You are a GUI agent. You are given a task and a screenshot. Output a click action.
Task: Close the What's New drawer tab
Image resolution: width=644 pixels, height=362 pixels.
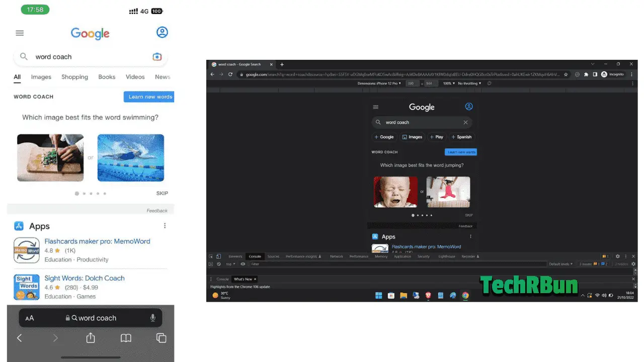(255, 279)
